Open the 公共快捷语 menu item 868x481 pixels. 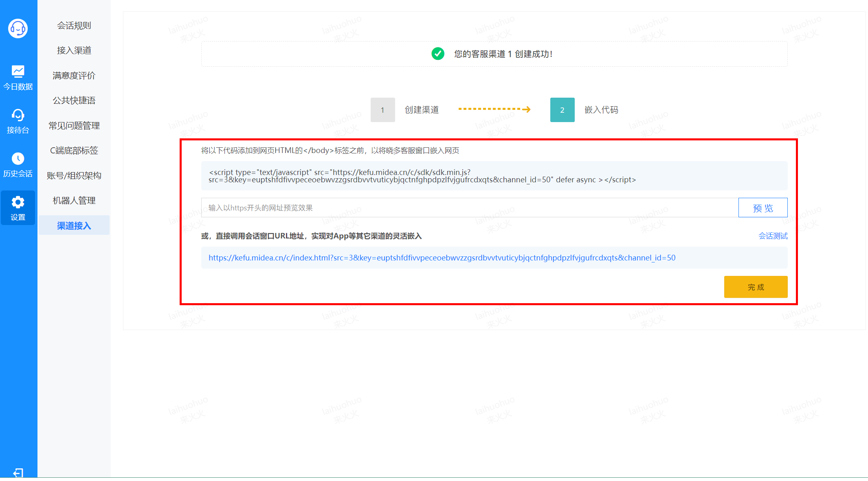(x=74, y=101)
